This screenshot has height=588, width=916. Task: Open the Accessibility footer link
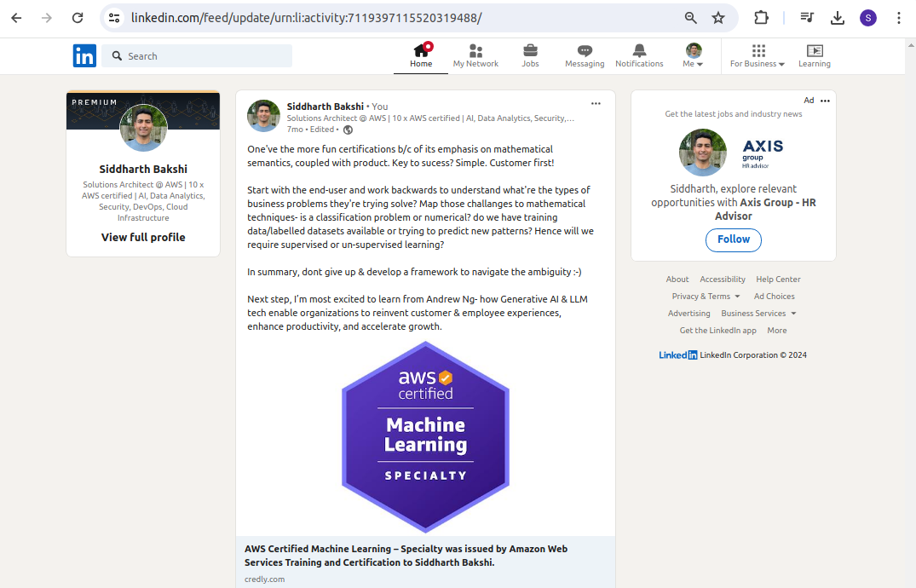coord(723,280)
